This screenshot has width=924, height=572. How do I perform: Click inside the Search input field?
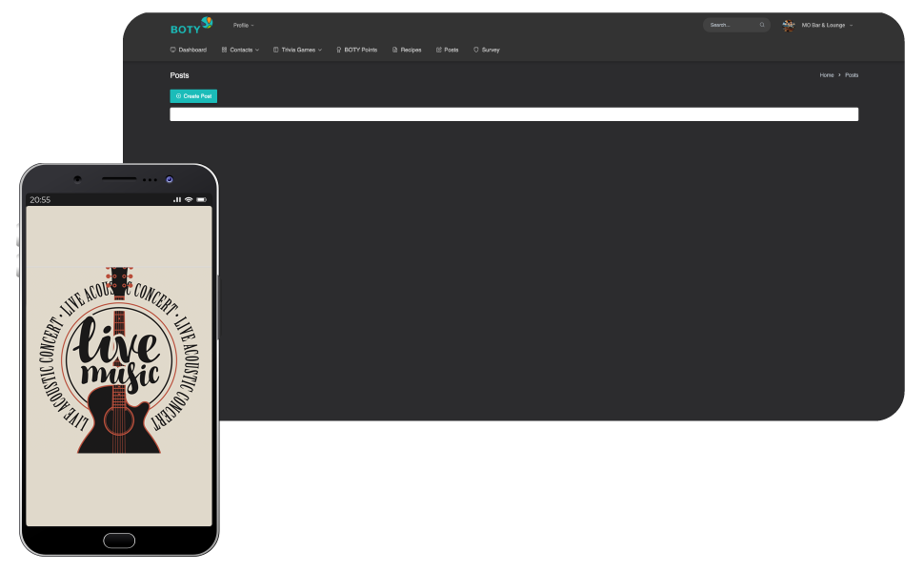(x=729, y=25)
